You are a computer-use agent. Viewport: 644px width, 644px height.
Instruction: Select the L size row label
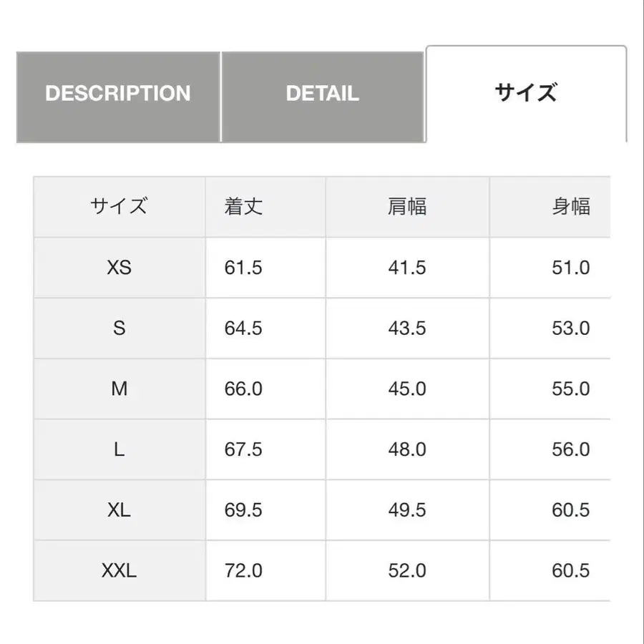tap(119, 449)
